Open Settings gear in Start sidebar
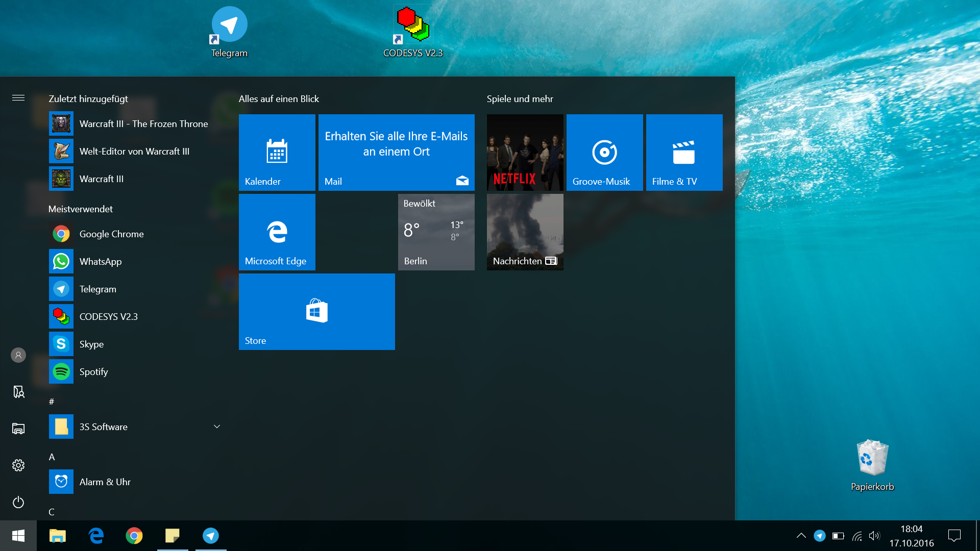Screen dimensions: 980x551 click(x=18, y=465)
